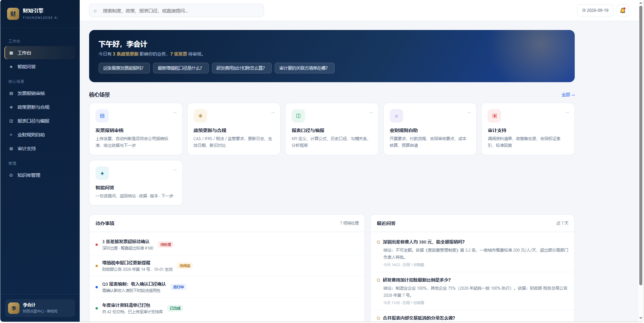Click the 进行中 status tag
644x323 pixels.
pyautogui.click(x=179, y=287)
